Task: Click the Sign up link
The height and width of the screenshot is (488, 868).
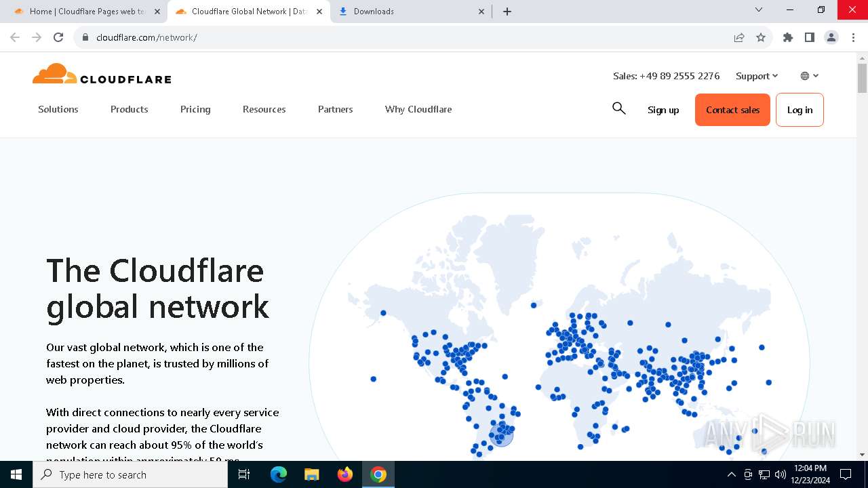Action: click(x=663, y=110)
